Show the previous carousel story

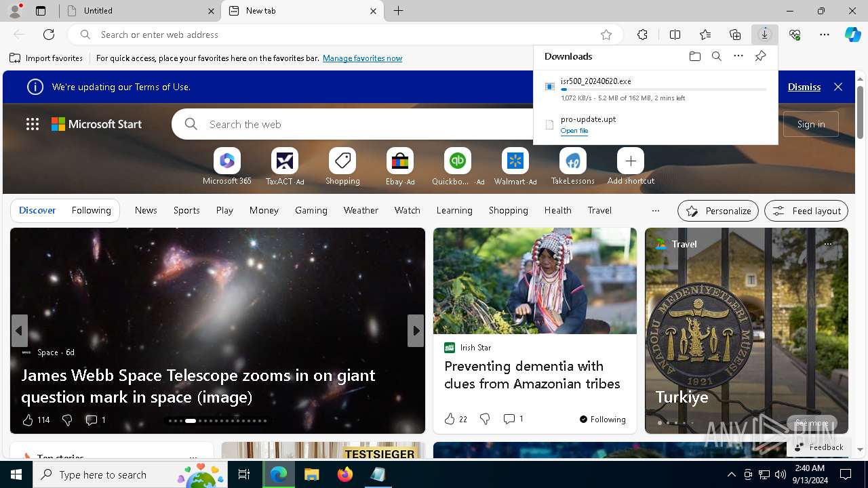tap(19, 331)
